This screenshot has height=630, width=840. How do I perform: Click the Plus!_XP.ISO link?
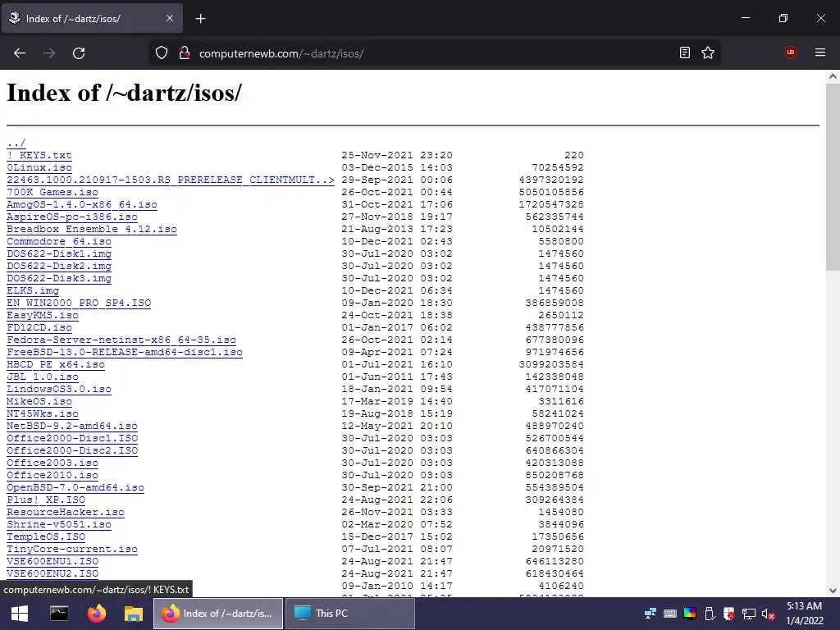46,500
